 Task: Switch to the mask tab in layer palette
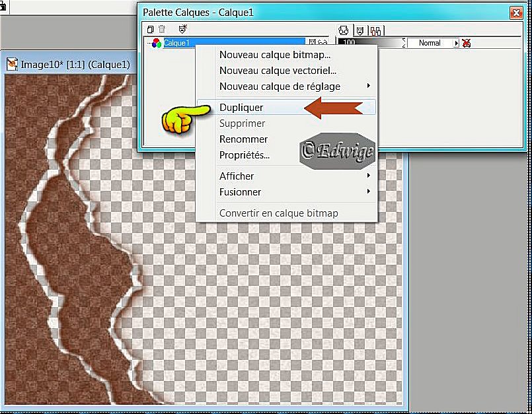360,31
